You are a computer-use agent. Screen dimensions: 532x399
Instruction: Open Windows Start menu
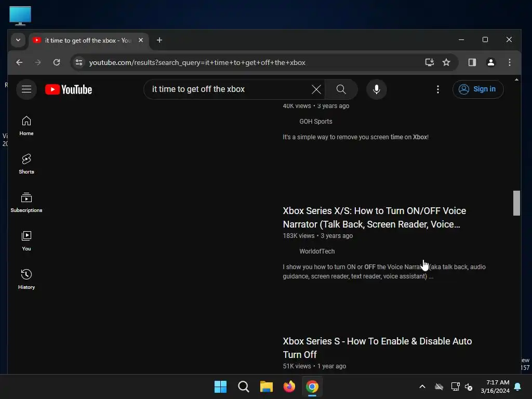coord(220,387)
